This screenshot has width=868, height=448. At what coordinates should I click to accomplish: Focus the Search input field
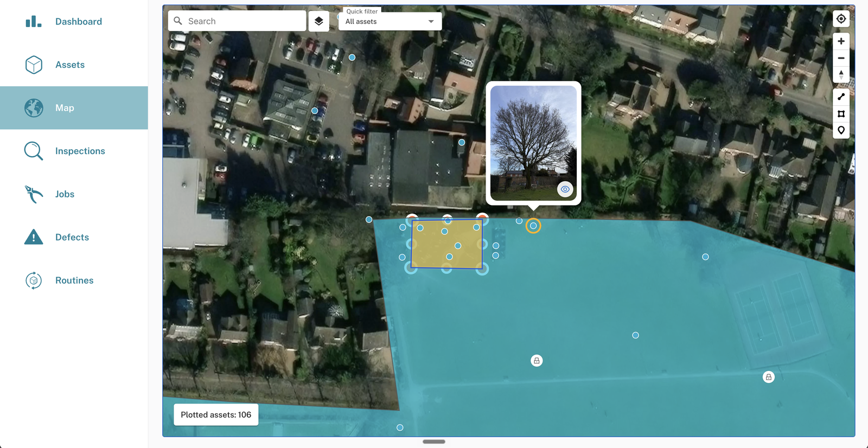(x=237, y=21)
